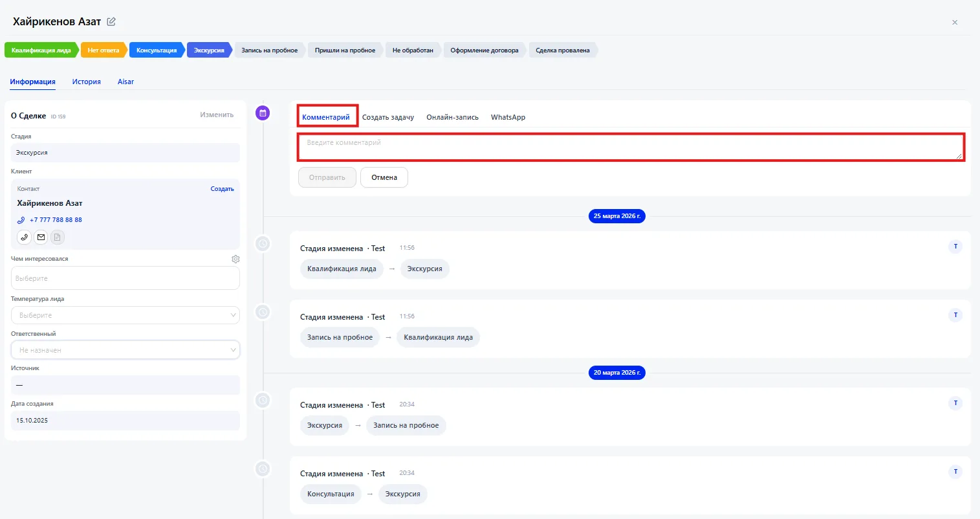This screenshot has height=519, width=980.
Task: Click timeline clock icon for Консультация → Экскурсия change
Action: (x=263, y=469)
